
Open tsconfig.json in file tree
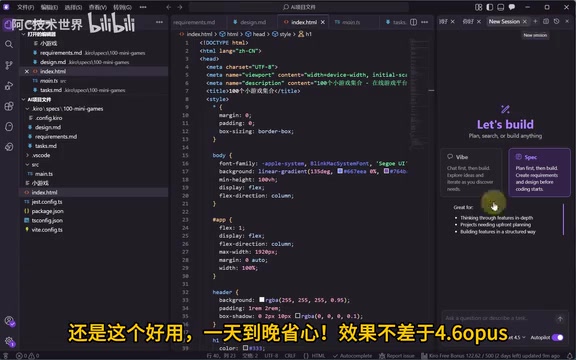(47, 220)
